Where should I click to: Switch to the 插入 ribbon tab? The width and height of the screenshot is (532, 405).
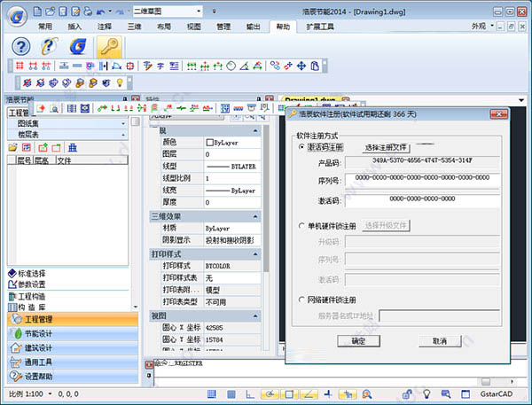click(x=74, y=27)
